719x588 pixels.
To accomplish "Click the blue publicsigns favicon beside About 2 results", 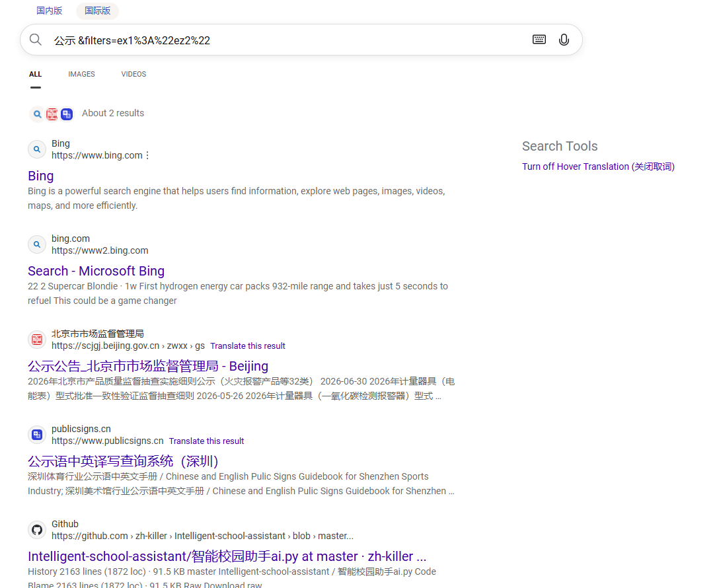I will point(67,114).
